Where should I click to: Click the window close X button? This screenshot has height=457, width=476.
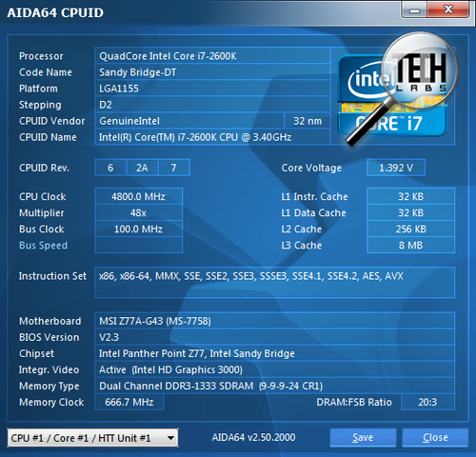point(448,10)
